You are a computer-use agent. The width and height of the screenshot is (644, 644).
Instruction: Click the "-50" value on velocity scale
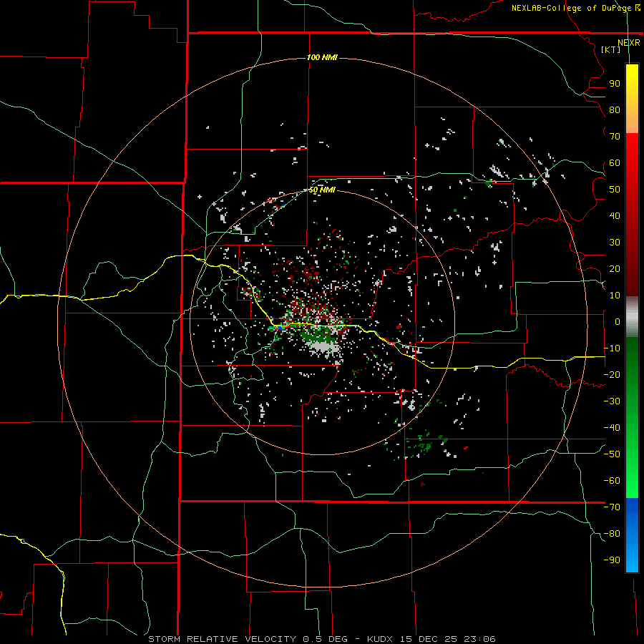click(612, 454)
